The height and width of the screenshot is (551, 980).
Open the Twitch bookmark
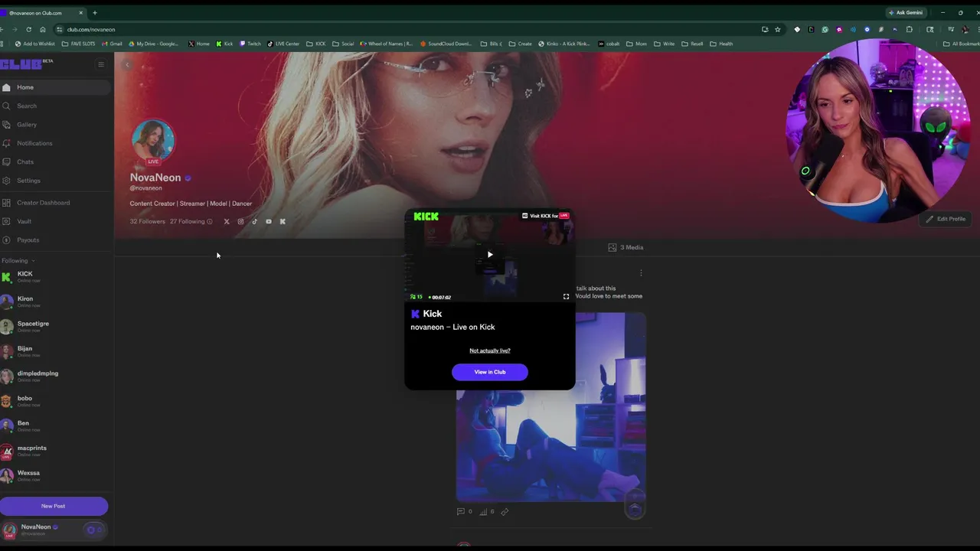(x=250, y=44)
